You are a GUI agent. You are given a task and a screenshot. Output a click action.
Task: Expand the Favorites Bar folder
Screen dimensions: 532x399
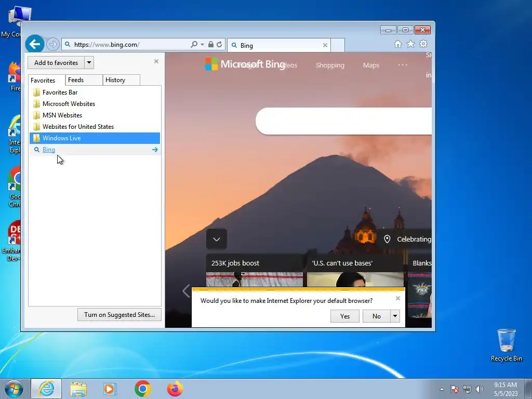point(95,92)
